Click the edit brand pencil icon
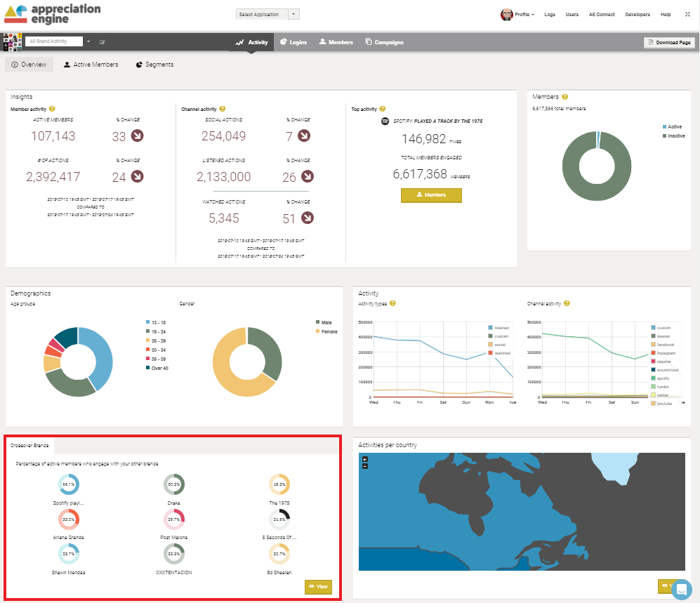Viewport: 700px width, 603px height. click(x=103, y=42)
